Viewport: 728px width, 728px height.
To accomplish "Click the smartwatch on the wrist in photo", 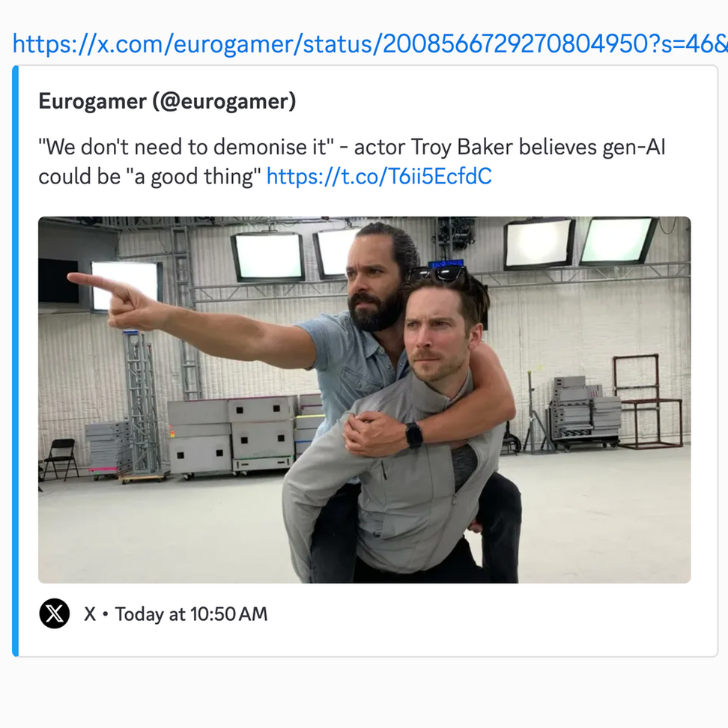I will click(x=414, y=434).
